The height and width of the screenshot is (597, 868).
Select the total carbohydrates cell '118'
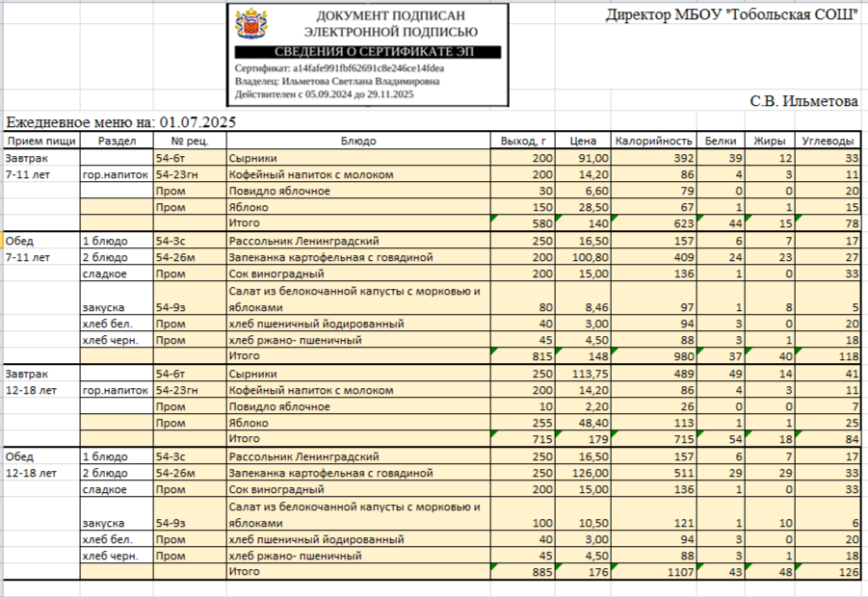pos(828,355)
